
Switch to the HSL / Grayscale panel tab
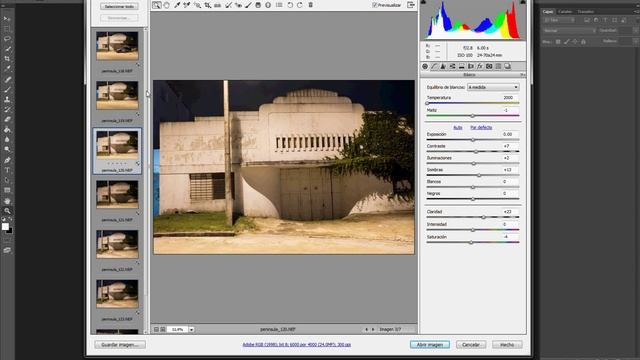452,66
